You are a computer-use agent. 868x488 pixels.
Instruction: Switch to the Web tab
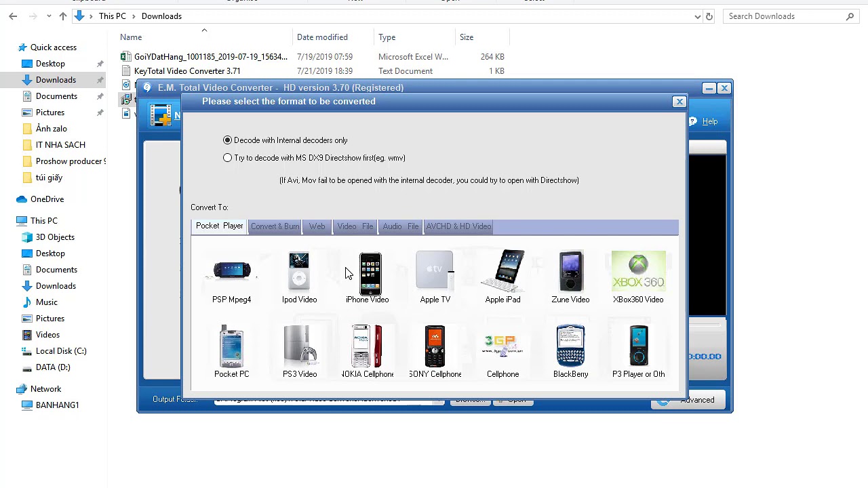317,226
